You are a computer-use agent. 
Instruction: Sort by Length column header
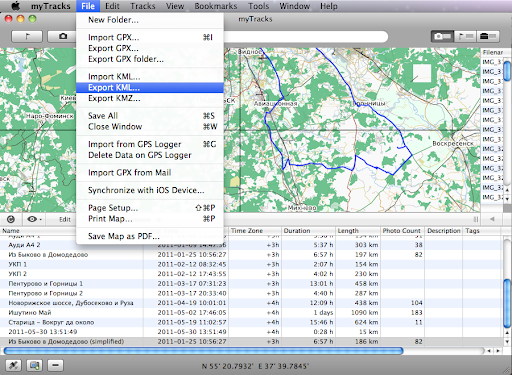[x=358, y=231]
